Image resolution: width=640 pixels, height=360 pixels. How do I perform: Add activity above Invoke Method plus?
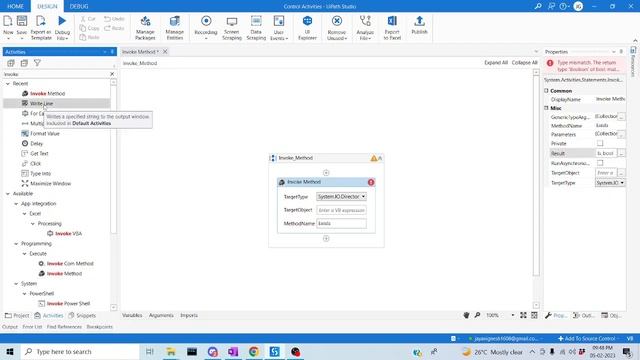click(326, 173)
